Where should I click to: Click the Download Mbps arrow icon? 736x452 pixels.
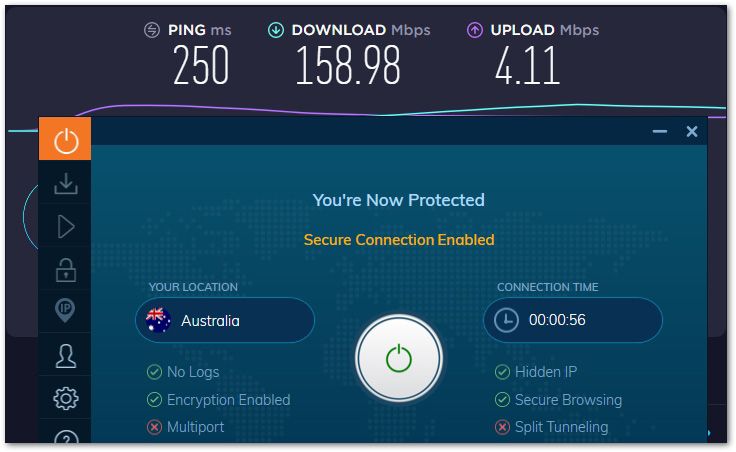[276, 30]
